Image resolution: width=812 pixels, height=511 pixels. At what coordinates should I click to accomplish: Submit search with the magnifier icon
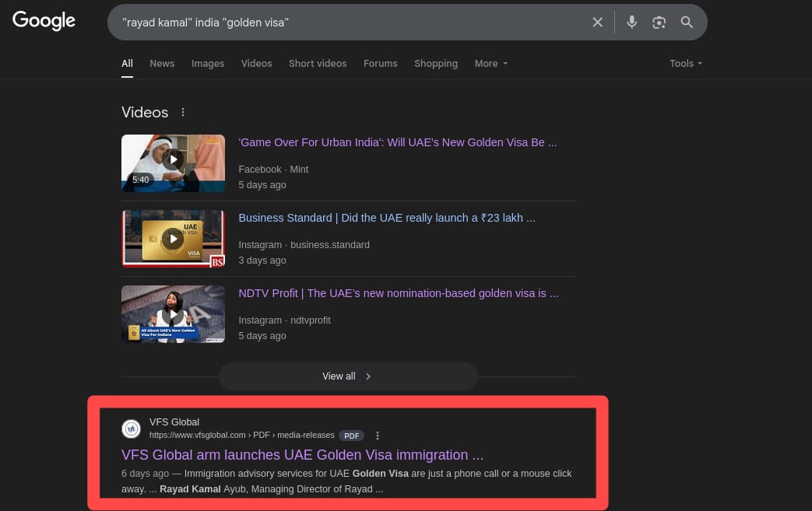point(687,23)
